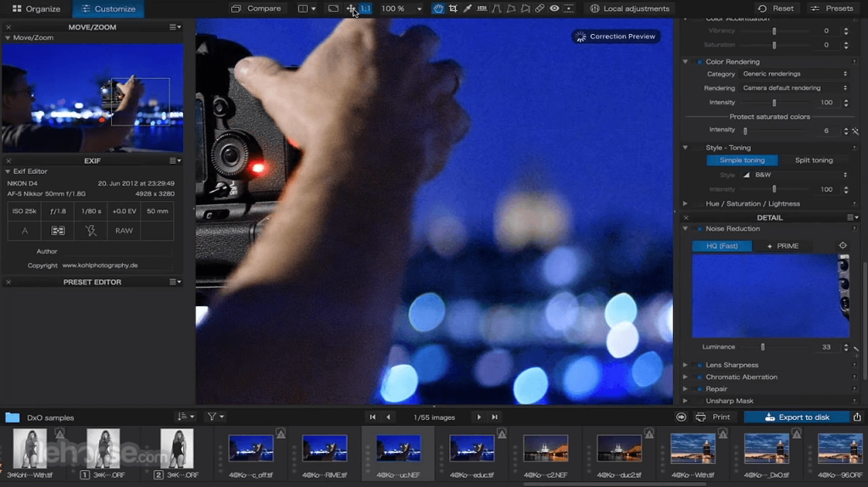Click the filter funnel icon
Screen dimensions: 868x487
pyautogui.click(x=214, y=417)
